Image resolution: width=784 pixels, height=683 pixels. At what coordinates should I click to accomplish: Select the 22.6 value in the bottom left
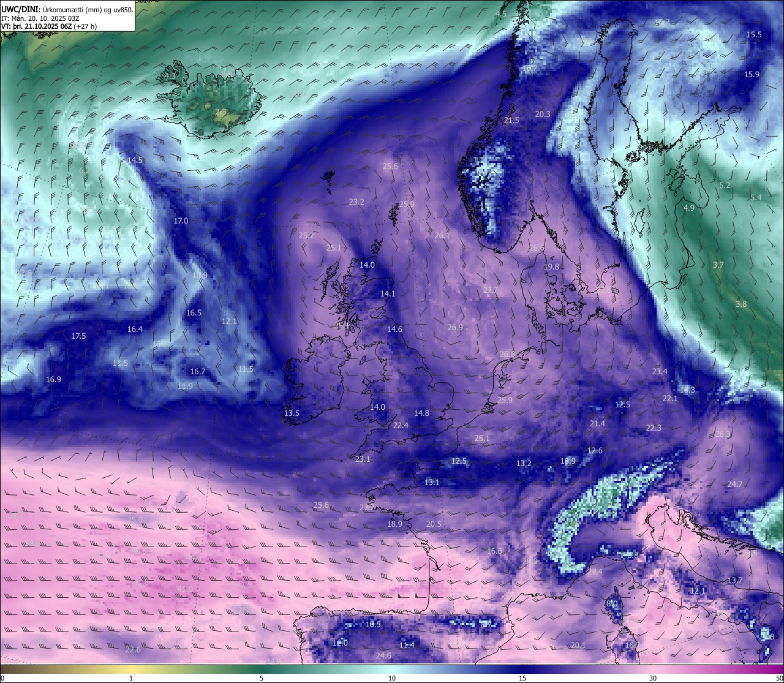(x=133, y=649)
